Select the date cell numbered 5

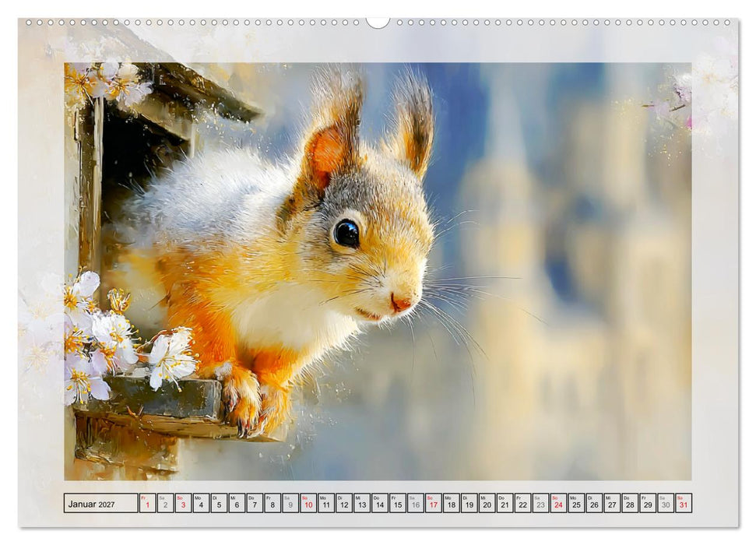pyautogui.click(x=219, y=502)
